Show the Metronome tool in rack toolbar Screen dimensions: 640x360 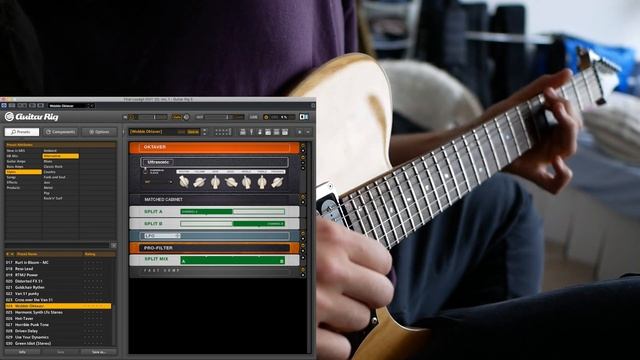click(260, 132)
